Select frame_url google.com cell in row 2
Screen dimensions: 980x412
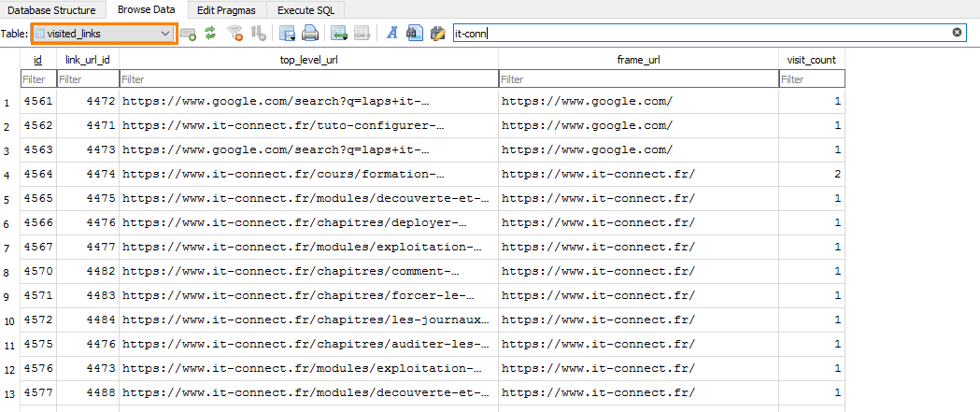[639, 125]
